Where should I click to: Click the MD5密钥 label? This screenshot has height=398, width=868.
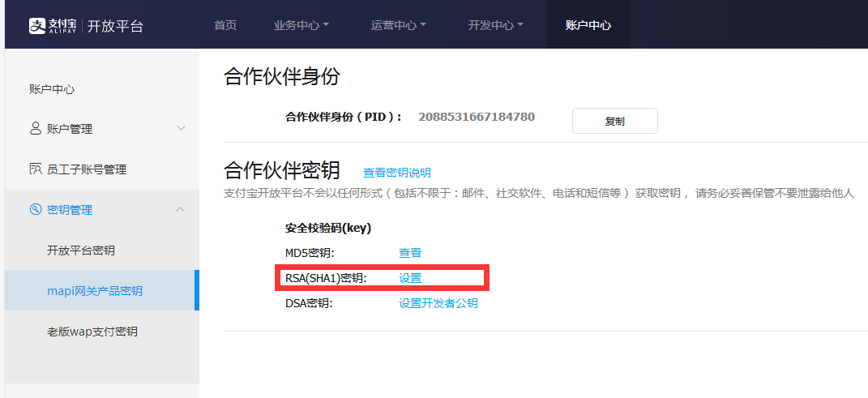point(310,253)
